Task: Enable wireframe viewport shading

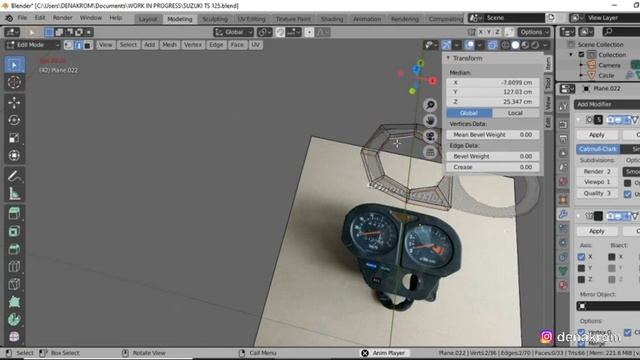Action: [506, 45]
